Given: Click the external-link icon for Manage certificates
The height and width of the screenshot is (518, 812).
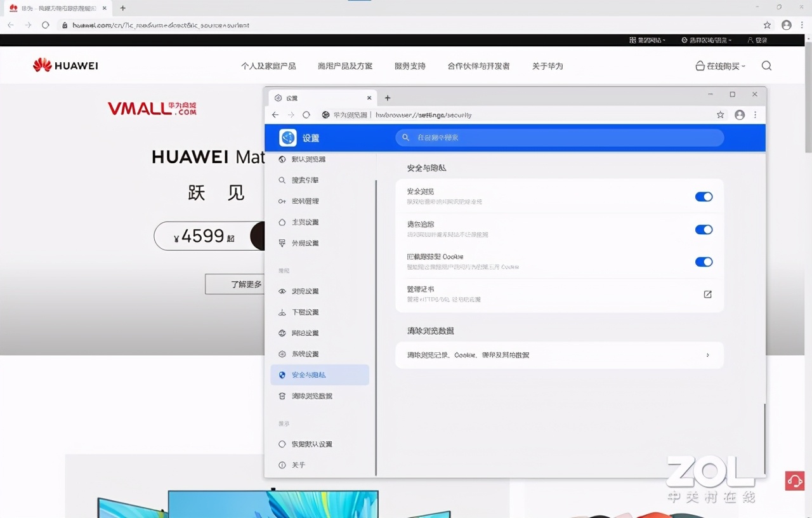Looking at the screenshot, I should click(x=707, y=294).
